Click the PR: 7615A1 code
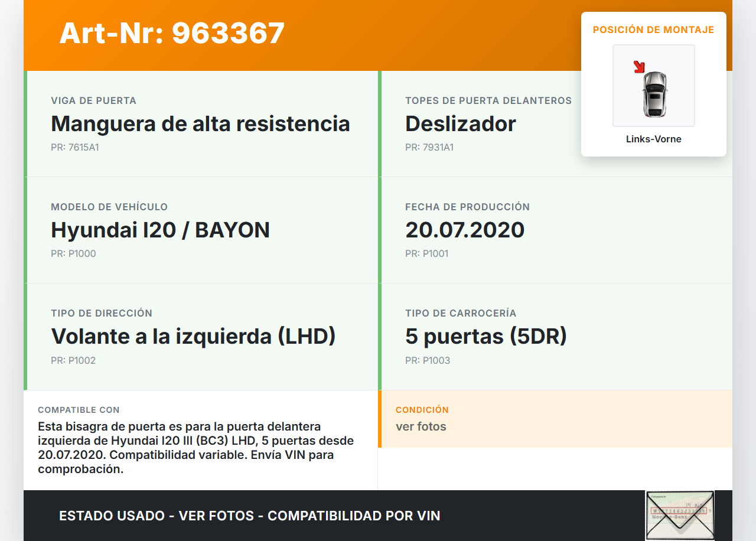The height and width of the screenshot is (541, 756). tap(74, 148)
